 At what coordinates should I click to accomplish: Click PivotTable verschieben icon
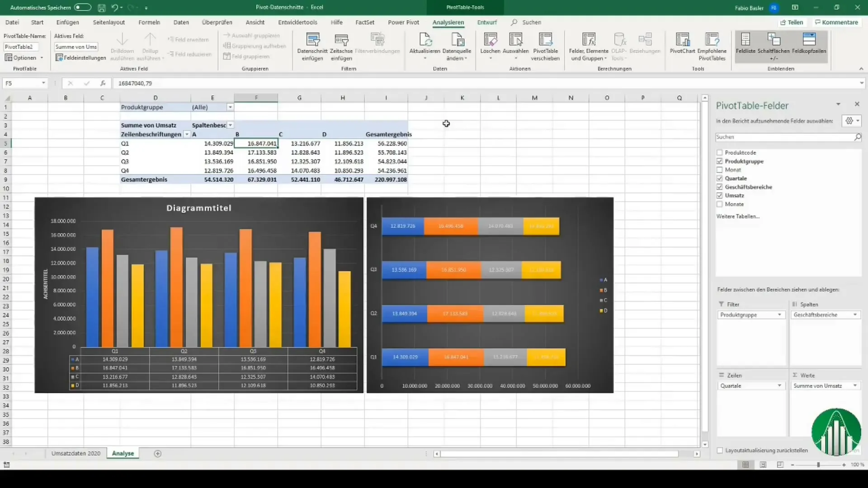pos(545,40)
